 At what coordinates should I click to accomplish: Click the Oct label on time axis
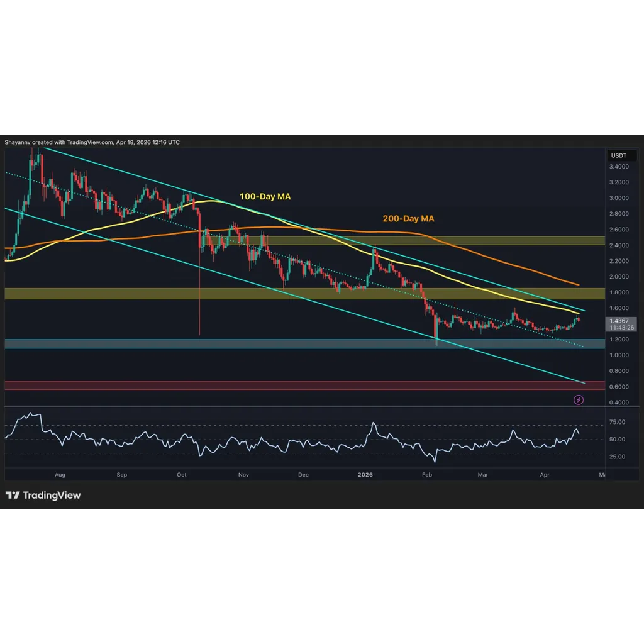182,474
